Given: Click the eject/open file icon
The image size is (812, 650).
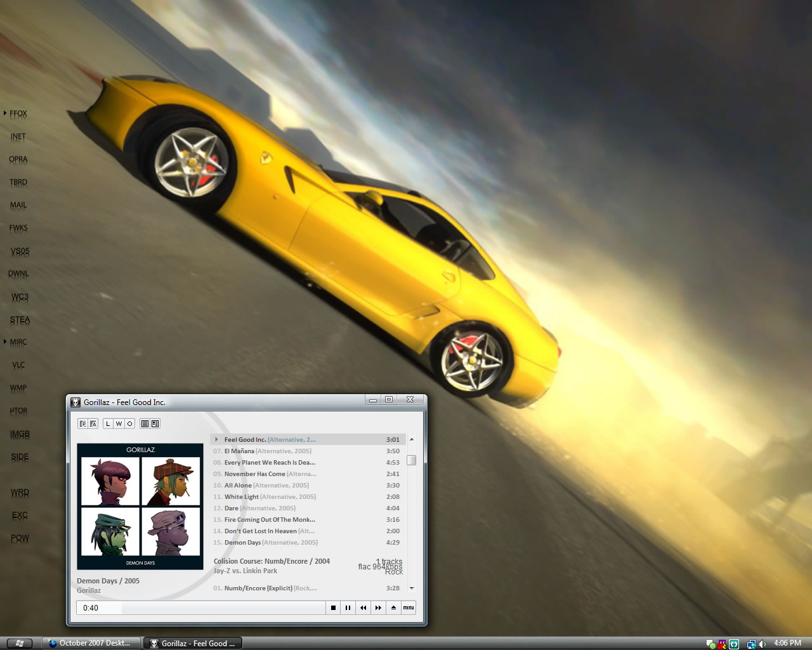Looking at the screenshot, I should [x=393, y=607].
